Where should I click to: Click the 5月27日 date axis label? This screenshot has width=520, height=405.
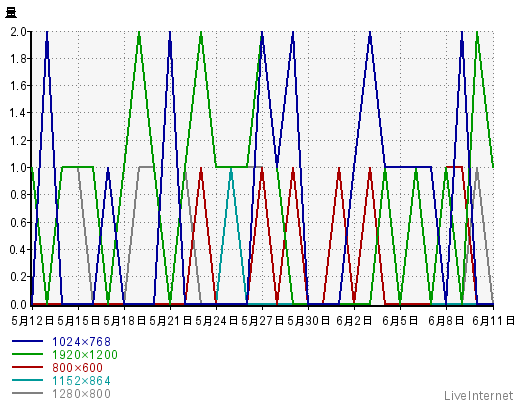(x=263, y=321)
